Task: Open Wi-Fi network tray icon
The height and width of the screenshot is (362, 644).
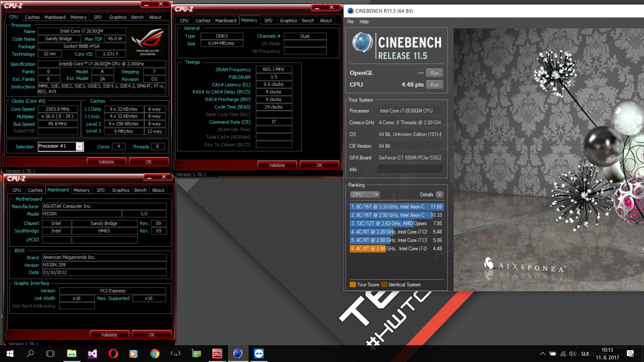Action: click(563, 354)
